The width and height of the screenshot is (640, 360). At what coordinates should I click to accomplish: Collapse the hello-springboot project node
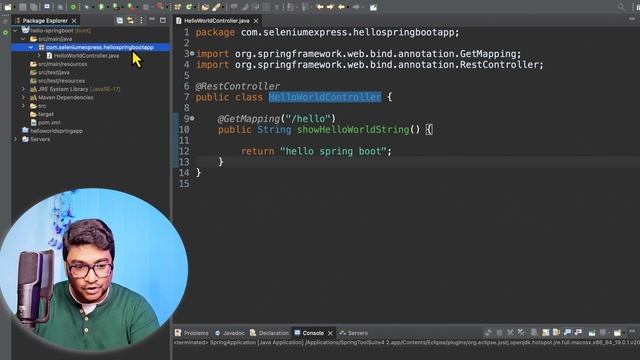(x=16, y=30)
